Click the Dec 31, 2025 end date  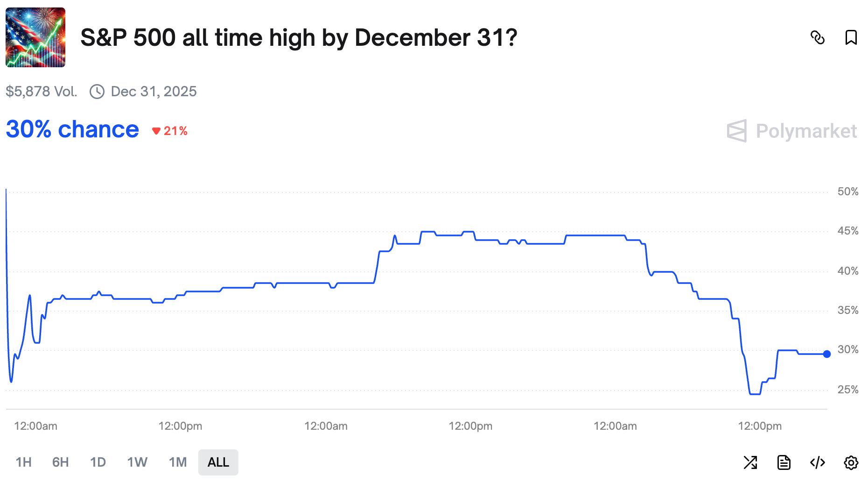[x=154, y=92]
